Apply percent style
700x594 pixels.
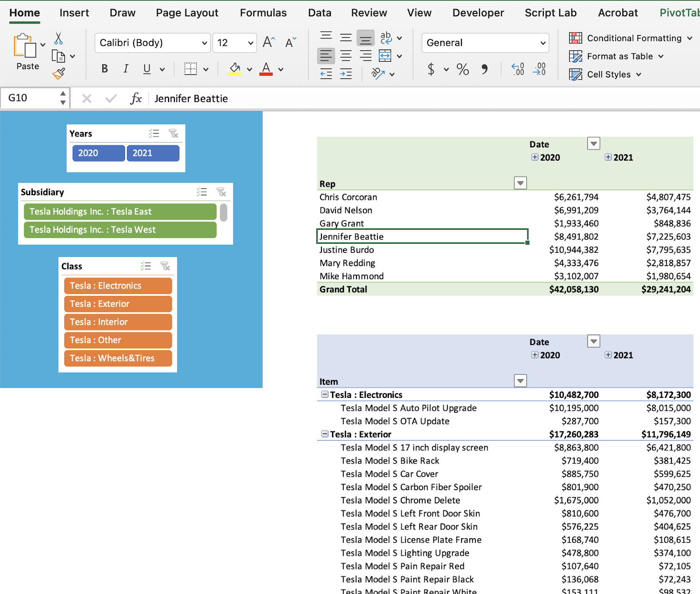point(462,69)
